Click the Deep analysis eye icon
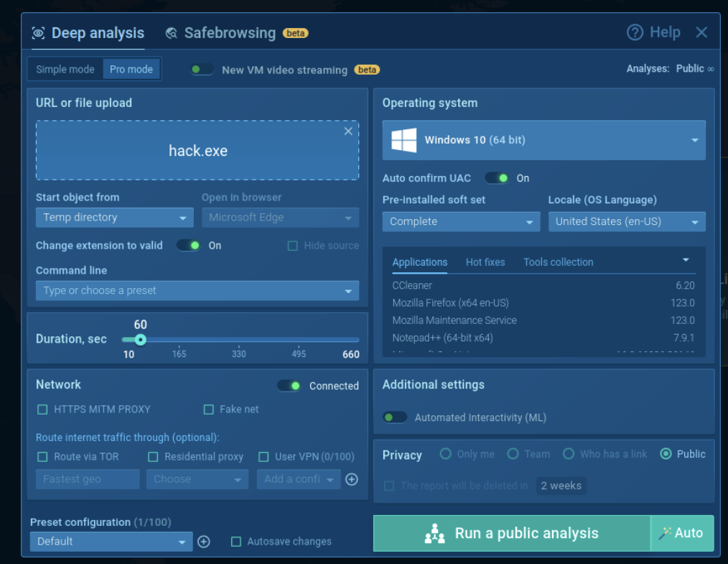The height and width of the screenshot is (564, 728). click(39, 34)
